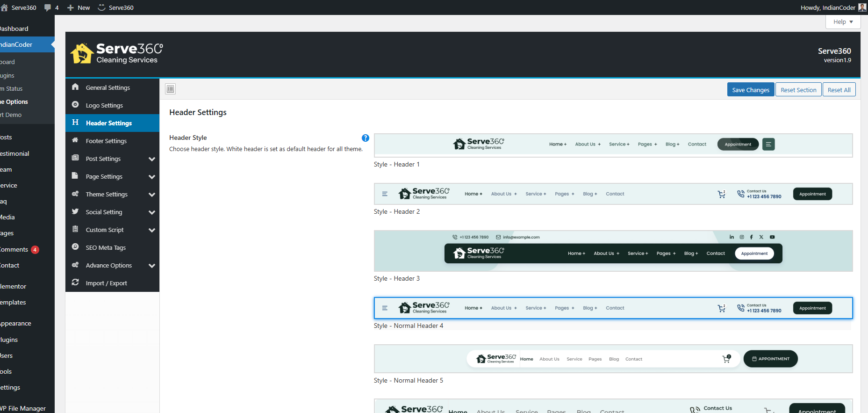
Task: Click the Save Changes button
Action: pyautogui.click(x=750, y=90)
